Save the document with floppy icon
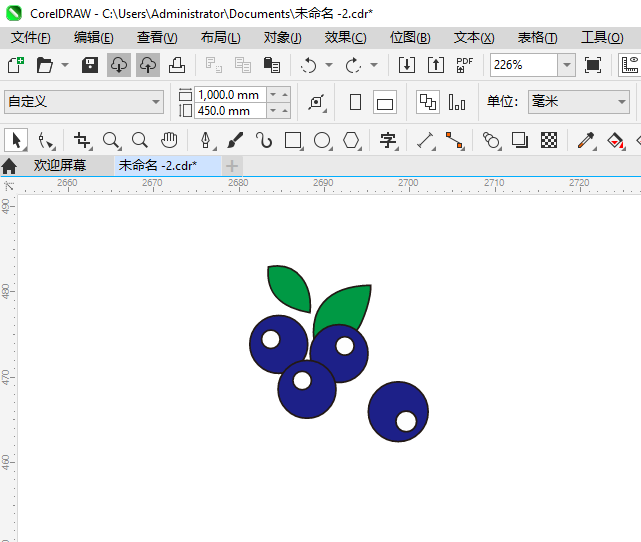The width and height of the screenshot is (641, 542). (90, 65)
